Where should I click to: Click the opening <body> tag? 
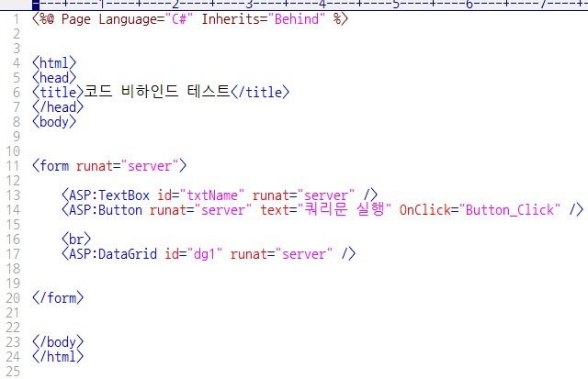tap(54, 122)
